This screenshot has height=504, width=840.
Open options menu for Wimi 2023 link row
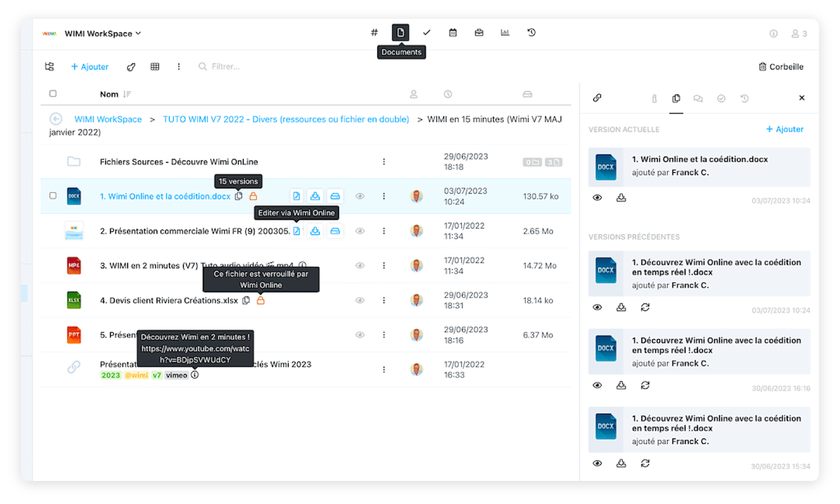384,370
